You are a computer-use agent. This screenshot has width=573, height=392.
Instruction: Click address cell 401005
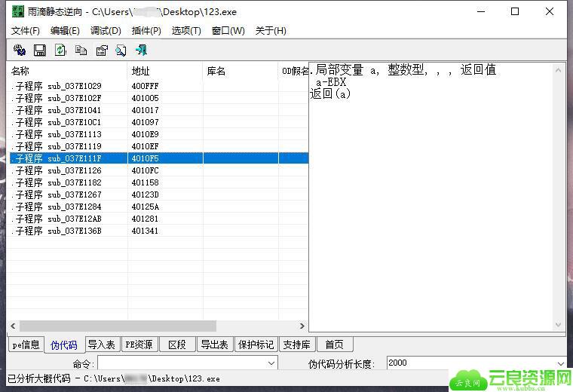click(x=145, y=98)
